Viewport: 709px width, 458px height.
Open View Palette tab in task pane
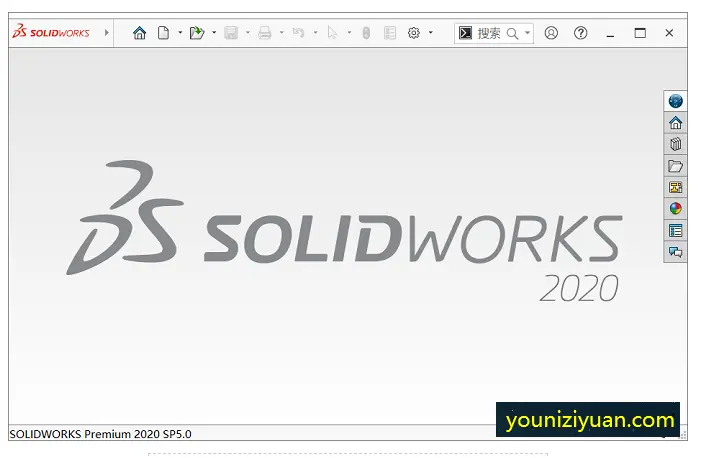[675, 187]
